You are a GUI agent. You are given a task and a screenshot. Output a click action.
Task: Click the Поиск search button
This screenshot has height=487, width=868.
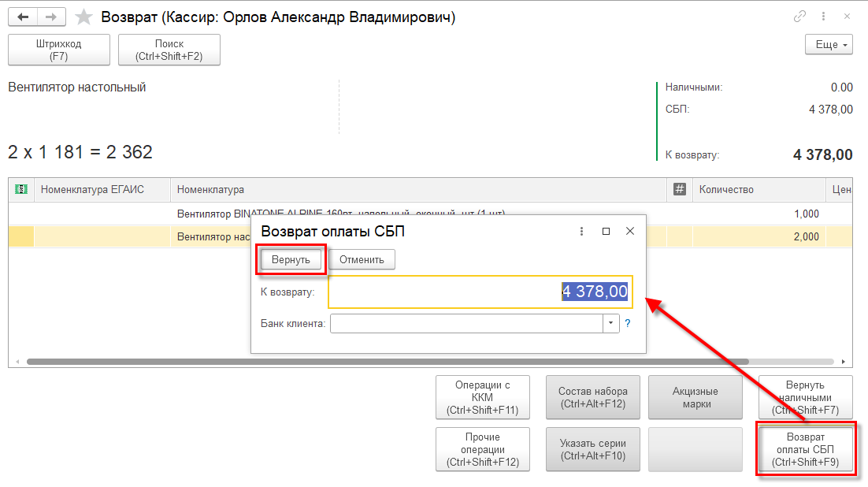pyautogui.click(x=169, y=50)
